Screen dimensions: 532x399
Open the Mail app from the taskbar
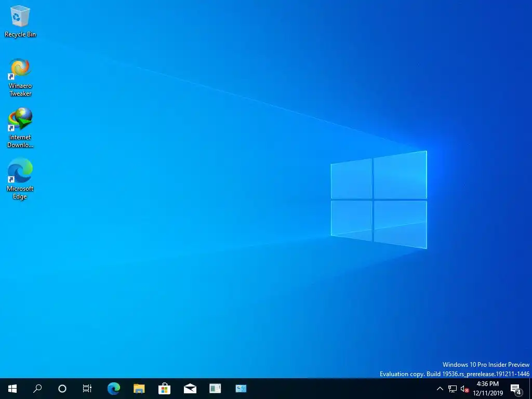tap(190, 389)
